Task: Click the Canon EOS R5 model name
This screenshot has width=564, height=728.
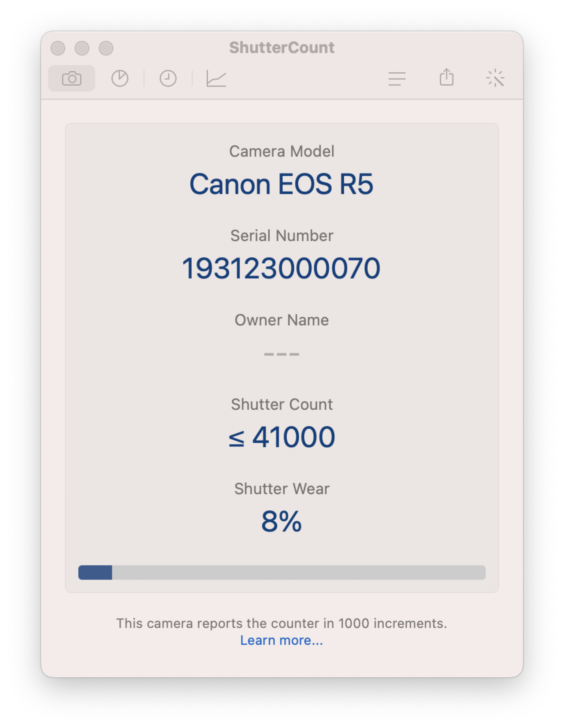Action: point(281,184)
